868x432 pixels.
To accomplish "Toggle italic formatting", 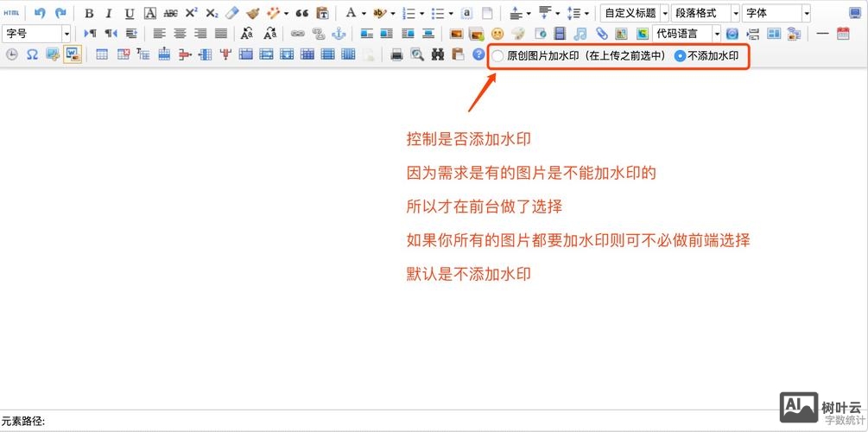I will pyautogui.click(x=109, y=13).
